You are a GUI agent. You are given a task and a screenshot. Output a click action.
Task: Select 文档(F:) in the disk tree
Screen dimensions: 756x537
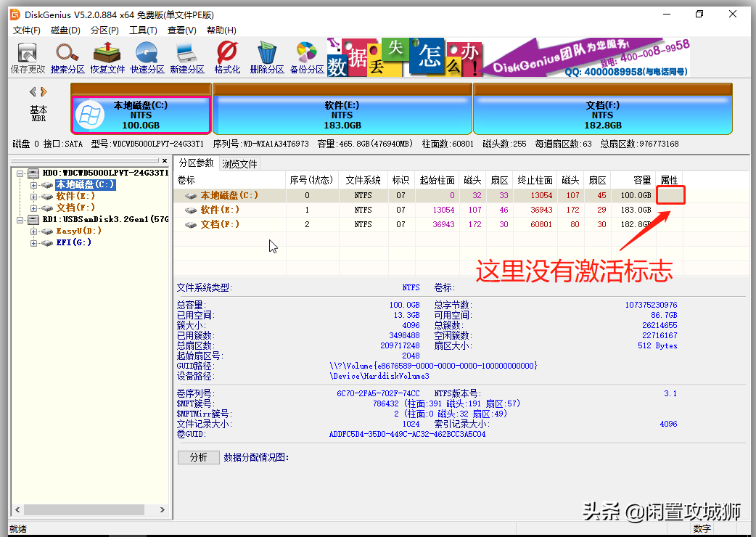click(75, 208)
